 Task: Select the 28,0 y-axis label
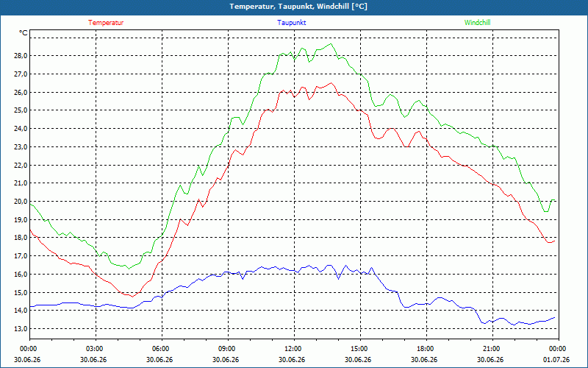[21, 56]
